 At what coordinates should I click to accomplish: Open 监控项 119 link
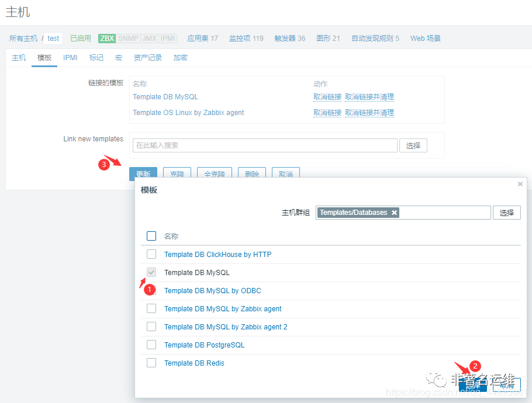pos(246,39)
